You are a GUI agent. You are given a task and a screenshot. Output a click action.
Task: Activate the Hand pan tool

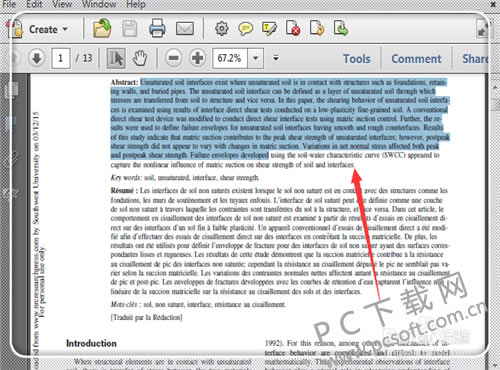140,58
